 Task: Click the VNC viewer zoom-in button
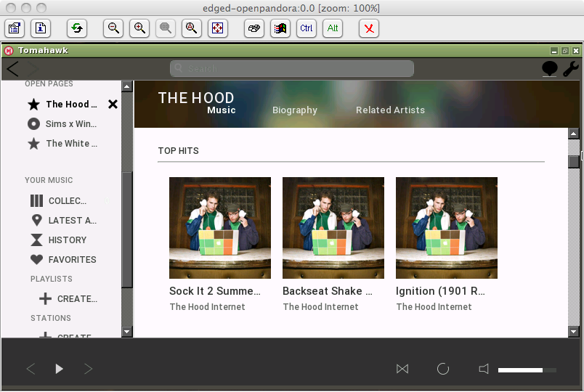click(x=139, y=28)
